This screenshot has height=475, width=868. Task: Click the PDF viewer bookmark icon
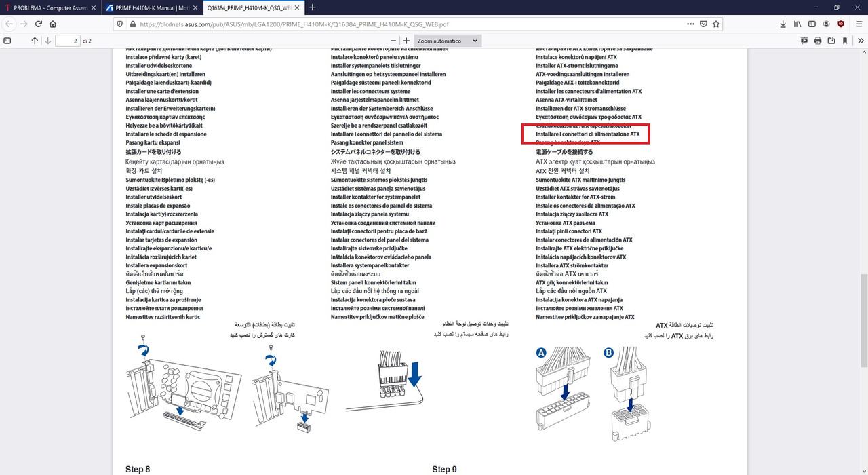845,41
